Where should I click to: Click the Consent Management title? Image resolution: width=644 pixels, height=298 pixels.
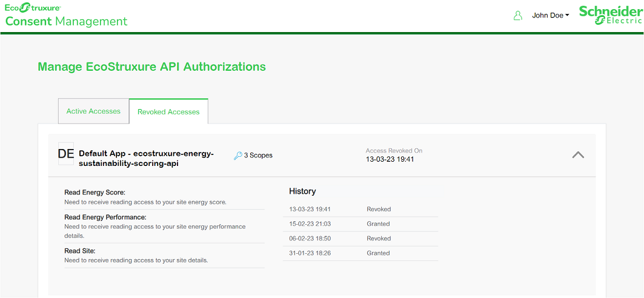[66, 21]
